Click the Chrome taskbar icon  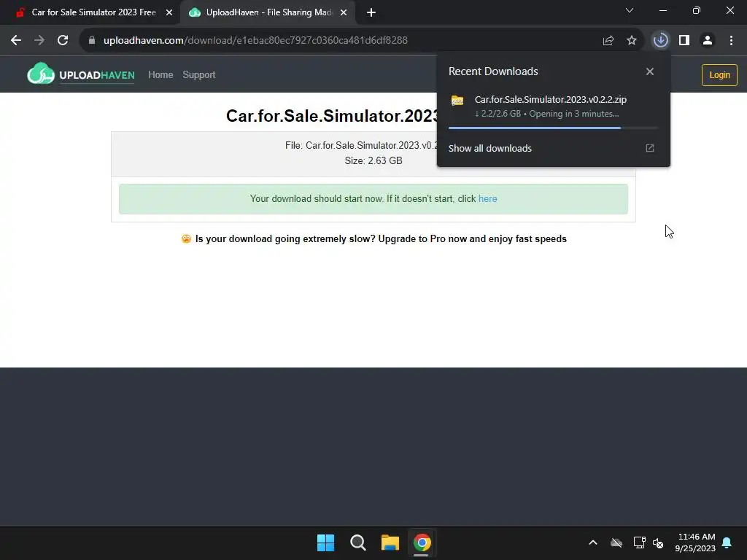(422, 542)
